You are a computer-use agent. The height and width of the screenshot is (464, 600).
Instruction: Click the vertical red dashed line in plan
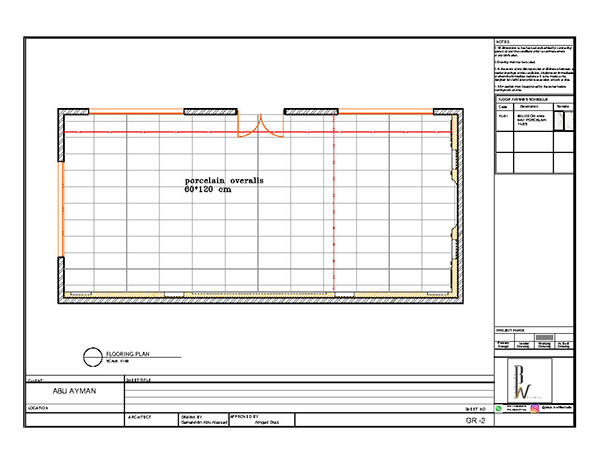point(332,210)
